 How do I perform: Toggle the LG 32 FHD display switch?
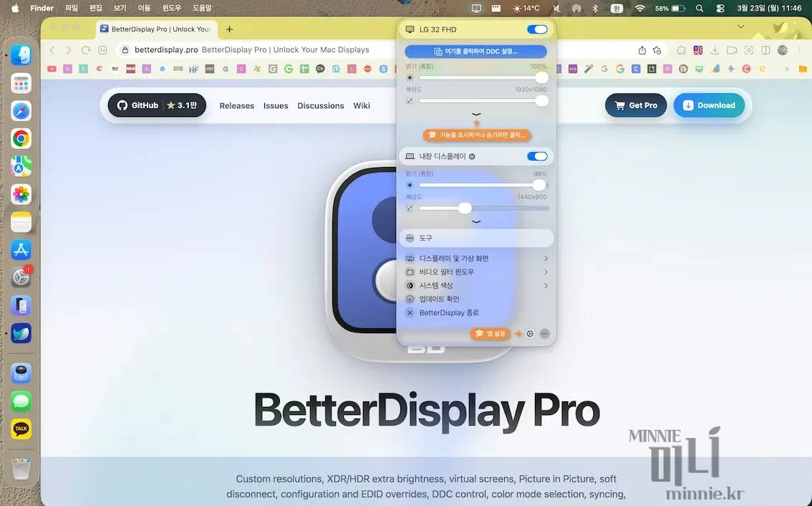(537, 29)
